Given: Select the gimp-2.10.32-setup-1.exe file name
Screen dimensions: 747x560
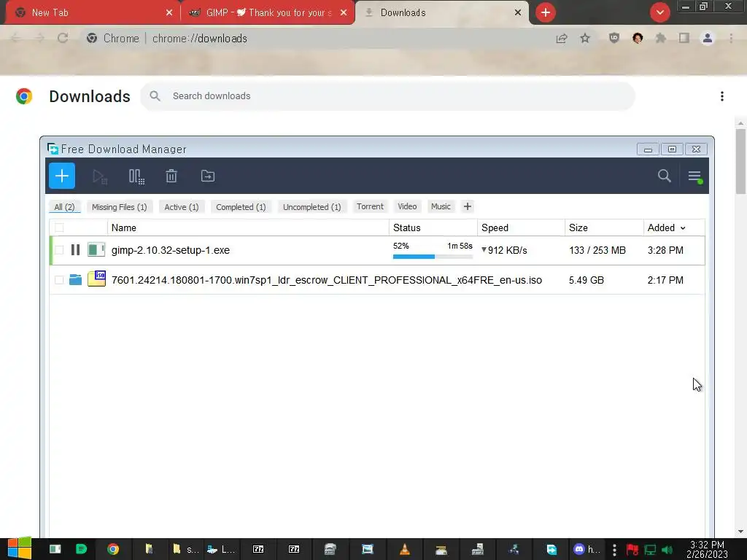Looking at the screenshot, I should point(171,250).
